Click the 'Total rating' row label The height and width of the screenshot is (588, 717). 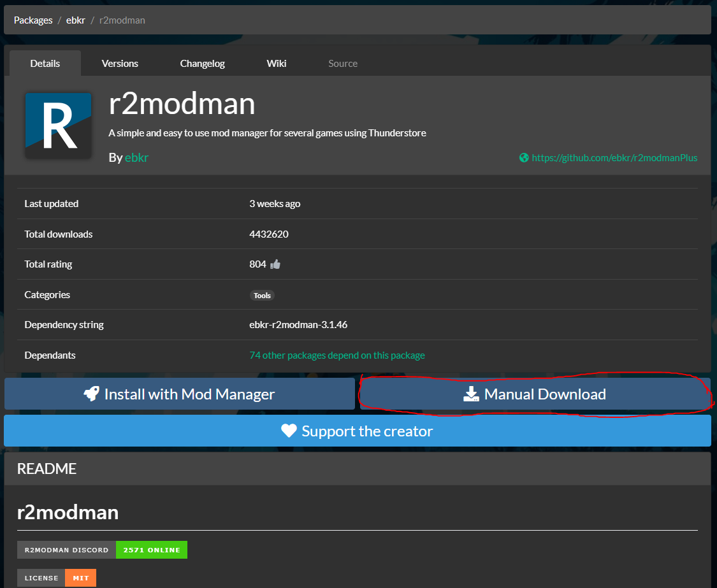(x=48, y=264)
